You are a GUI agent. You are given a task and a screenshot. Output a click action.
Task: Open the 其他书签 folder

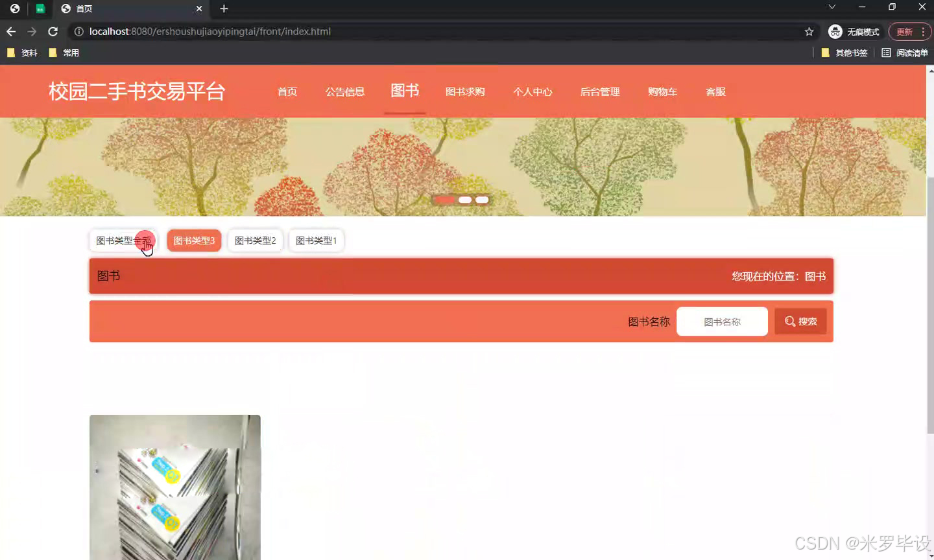(x=844, y=52)
